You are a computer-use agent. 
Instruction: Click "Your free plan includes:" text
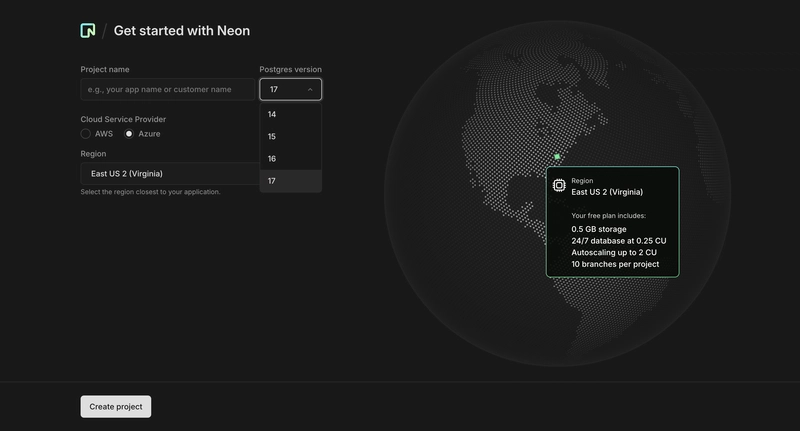(609, 216)
